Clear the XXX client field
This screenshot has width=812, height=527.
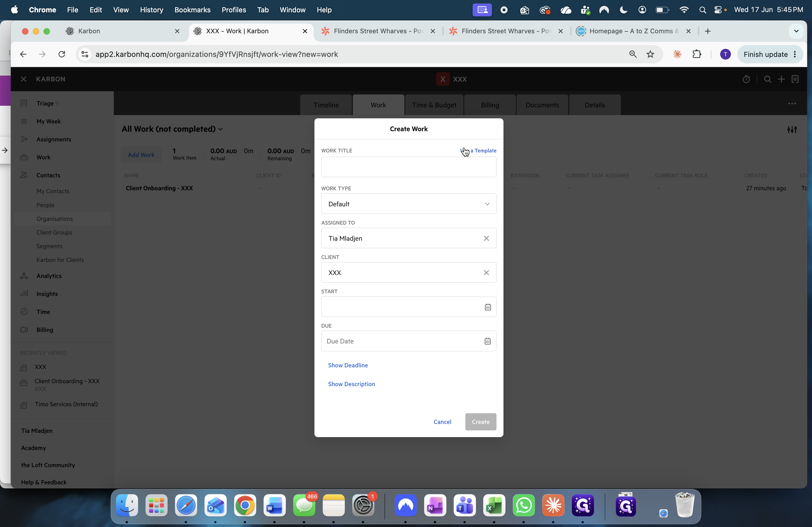pyautogui.click(x=486, y=273)
